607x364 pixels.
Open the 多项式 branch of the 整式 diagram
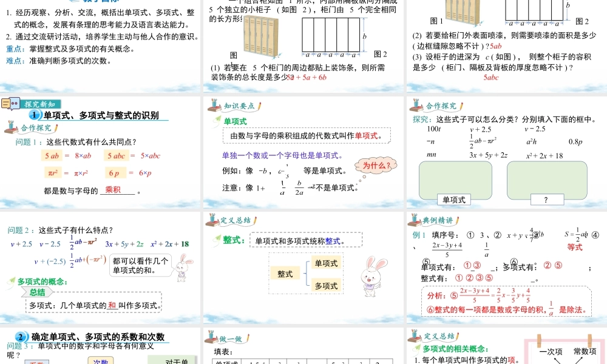coord(327,285)
